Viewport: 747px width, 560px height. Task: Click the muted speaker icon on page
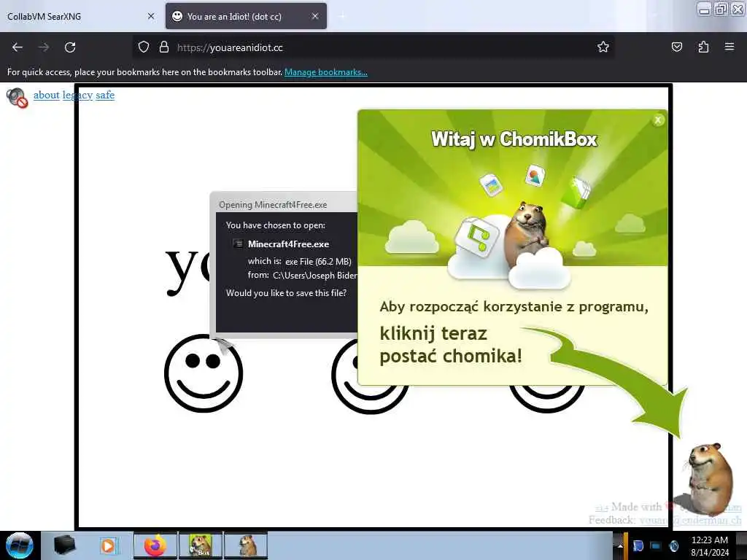(18, 98)
